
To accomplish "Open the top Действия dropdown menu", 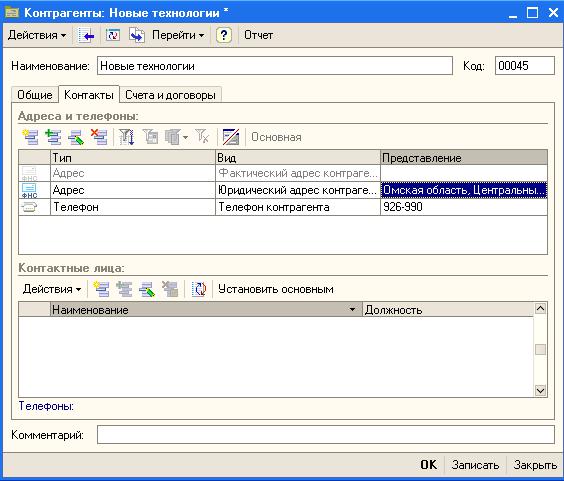I will tap(37, 35).
